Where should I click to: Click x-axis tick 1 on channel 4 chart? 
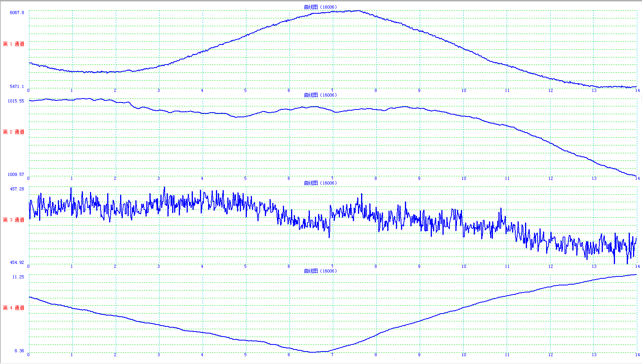coord(72,355)
